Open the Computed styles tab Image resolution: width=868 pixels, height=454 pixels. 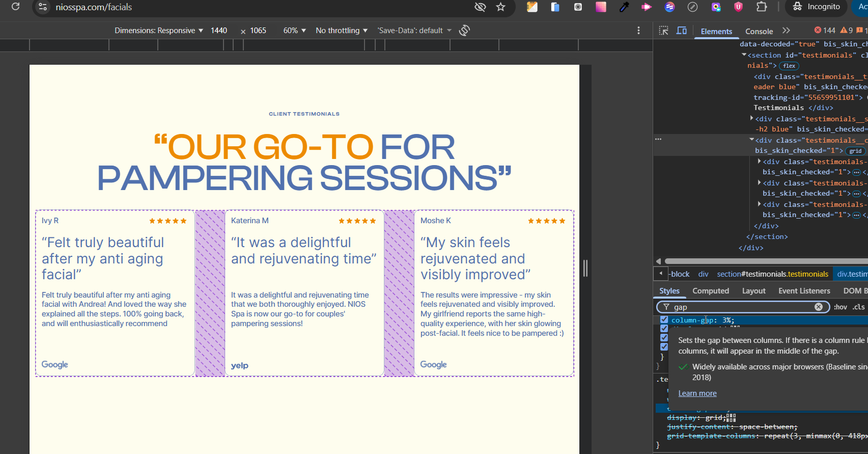coord(710,291)
